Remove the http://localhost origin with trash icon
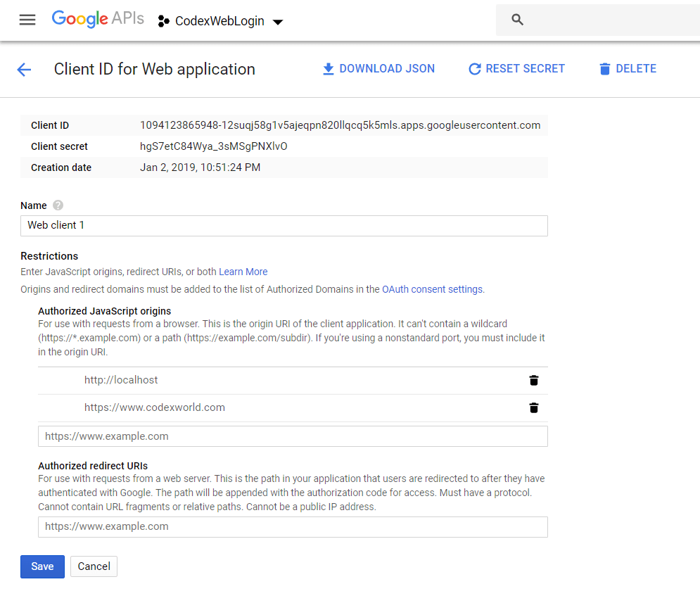 click(x=533, y=380)
